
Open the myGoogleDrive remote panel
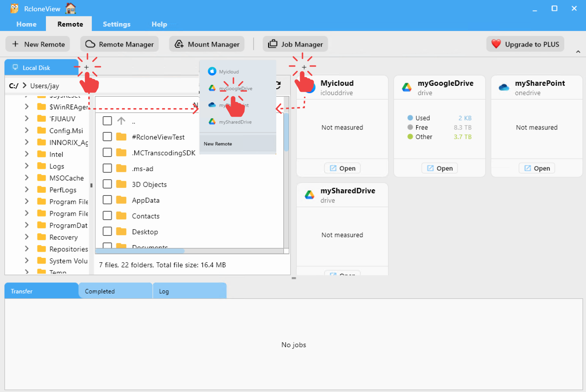tap(439, 168)
